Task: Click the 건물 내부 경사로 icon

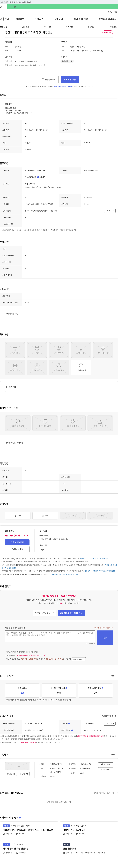Action: tap(100, 423)
